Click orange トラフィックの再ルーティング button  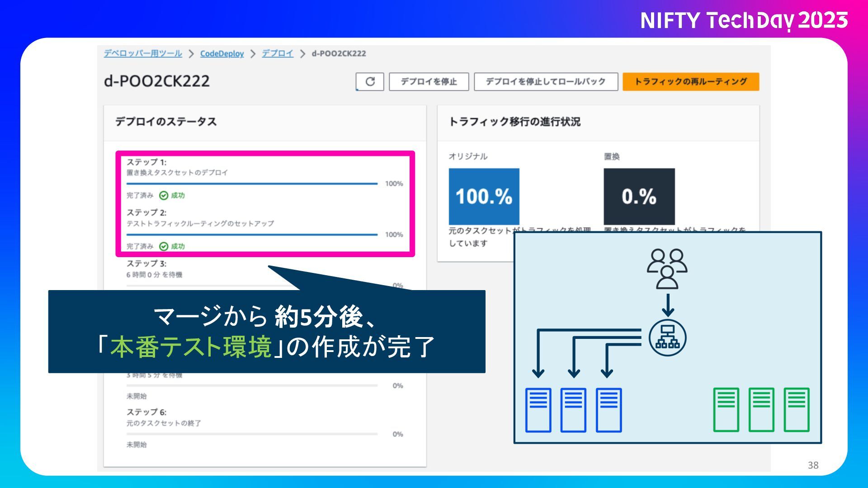tap(690, 82)
